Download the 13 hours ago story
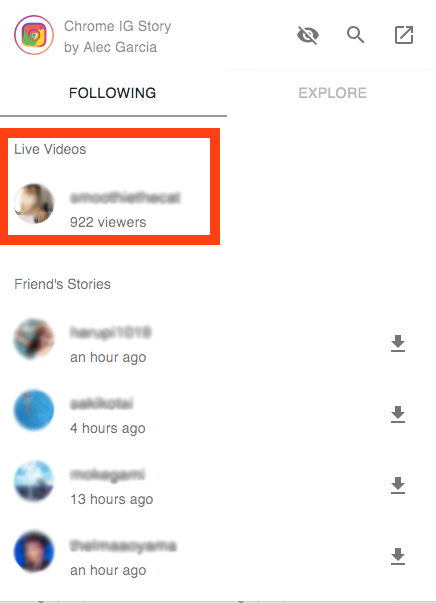Viewport: 436px width, 603px height. coord(398,485)
